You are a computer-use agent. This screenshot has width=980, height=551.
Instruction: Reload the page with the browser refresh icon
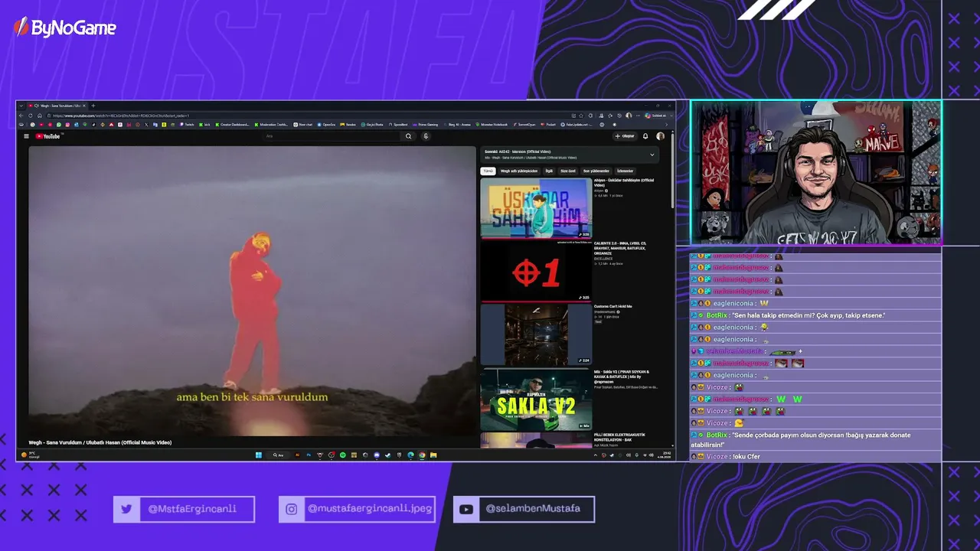point(31,116)
